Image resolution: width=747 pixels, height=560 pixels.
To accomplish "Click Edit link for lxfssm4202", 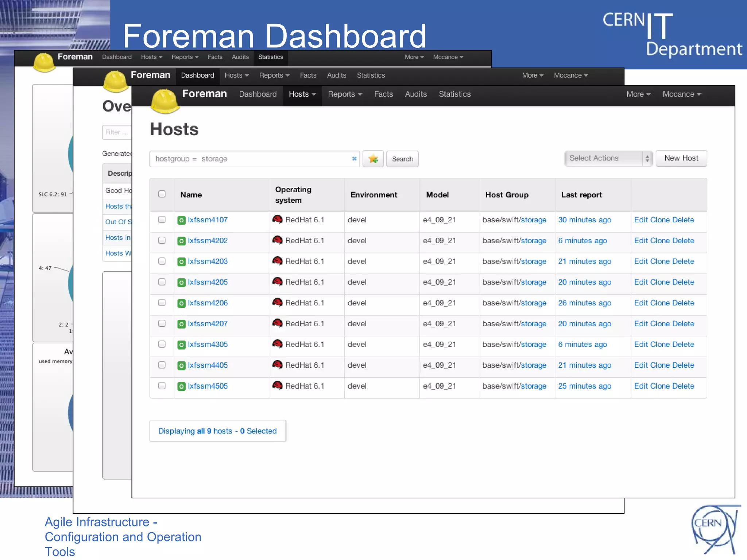I will click(x=641, y=241).
